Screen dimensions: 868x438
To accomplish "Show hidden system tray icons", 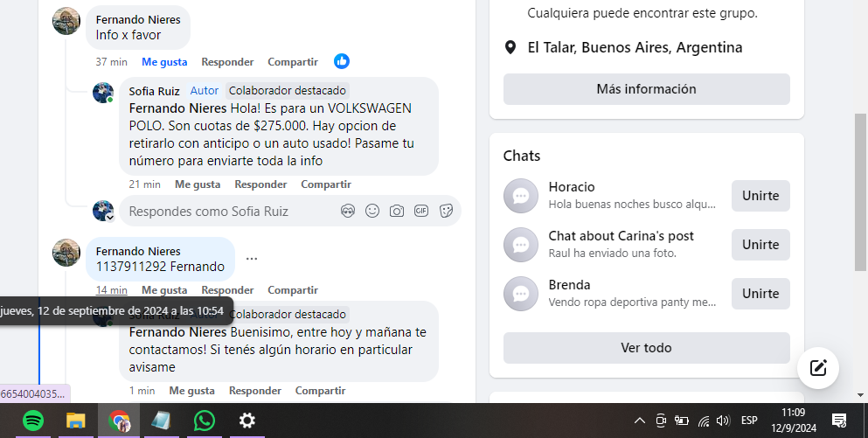I will point(640,421).
